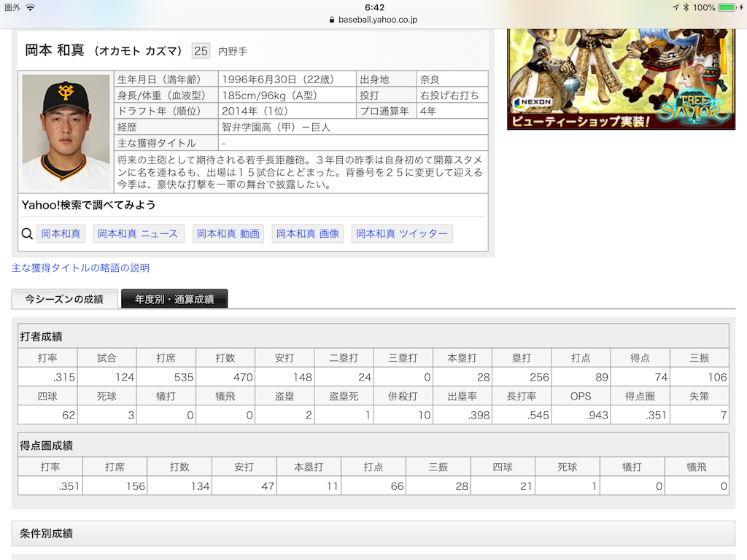Tap the battery icon in status bar
747x560 pixels.
coord(727,7)
